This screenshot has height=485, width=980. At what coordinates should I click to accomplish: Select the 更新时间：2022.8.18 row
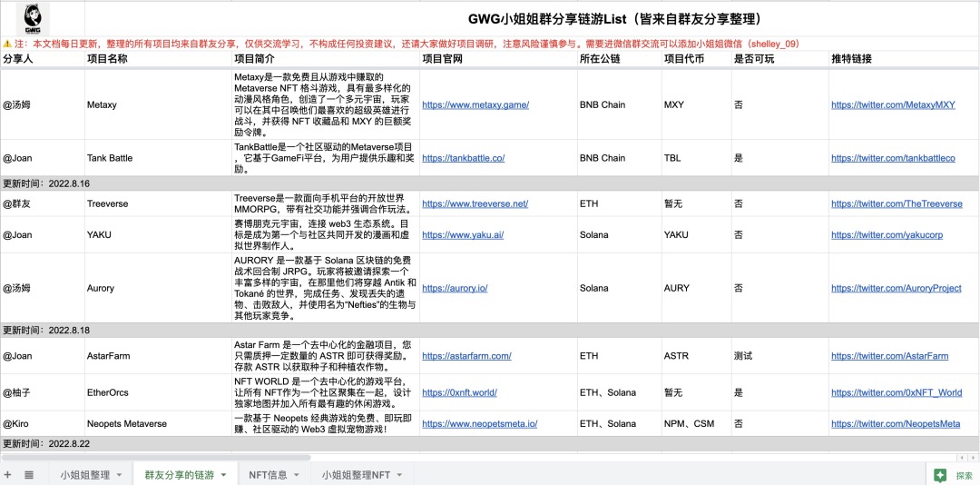pyautogui.click(x=489, y=331)
